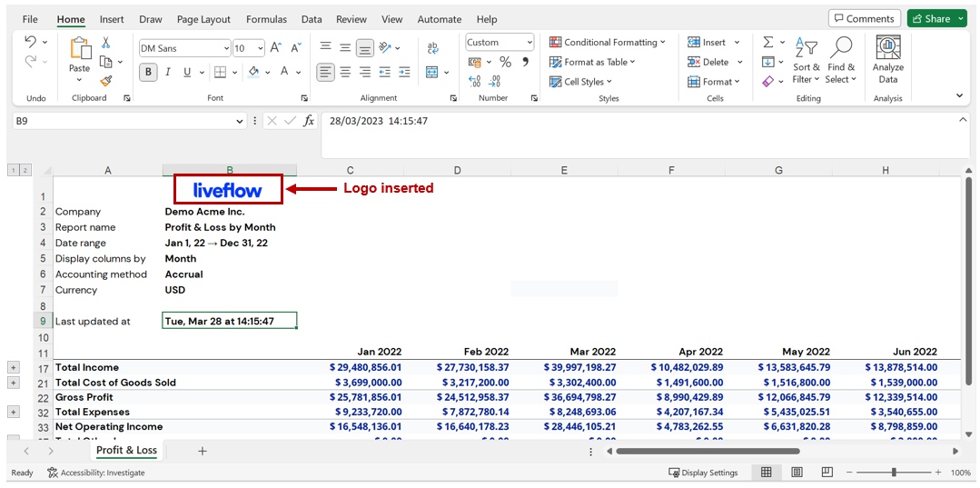
Task: Click the Percent Style icon
Action: coord(505,62)
